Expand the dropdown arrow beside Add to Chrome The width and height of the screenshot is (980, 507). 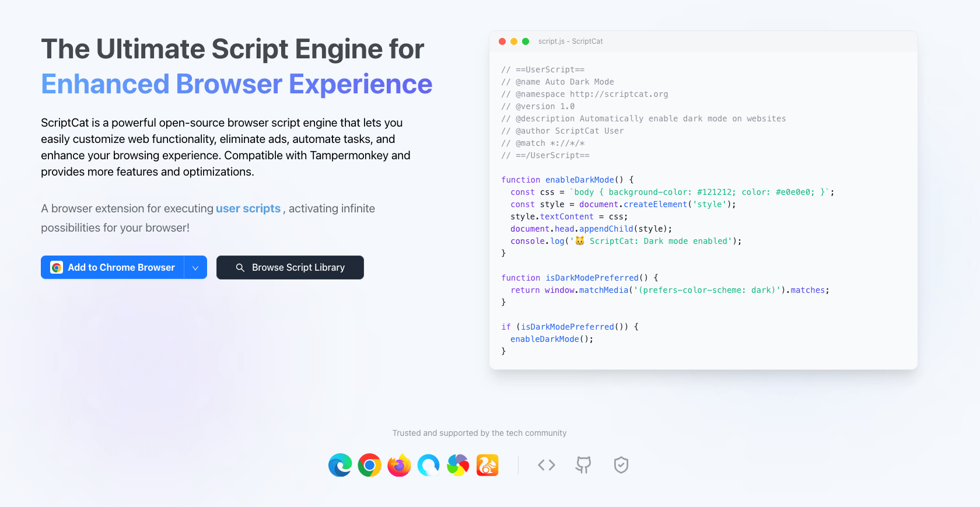tap(195, 267)
